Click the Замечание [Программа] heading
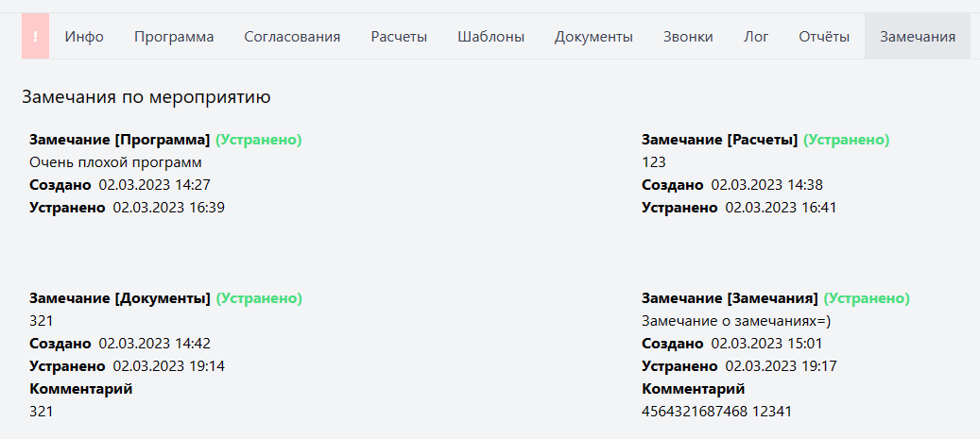 (119, 140)
